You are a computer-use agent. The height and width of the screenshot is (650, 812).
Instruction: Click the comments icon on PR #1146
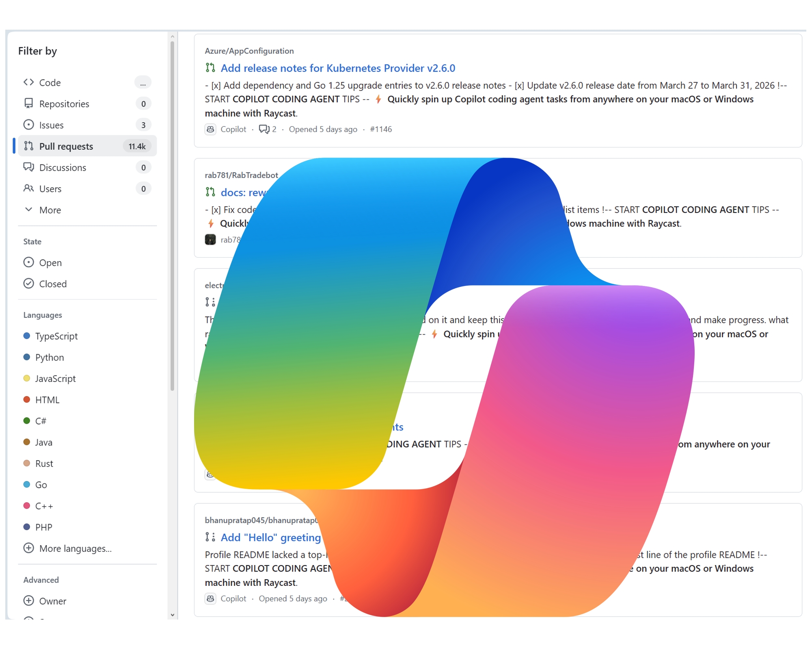pyautogui.click(x=264, y=129)
